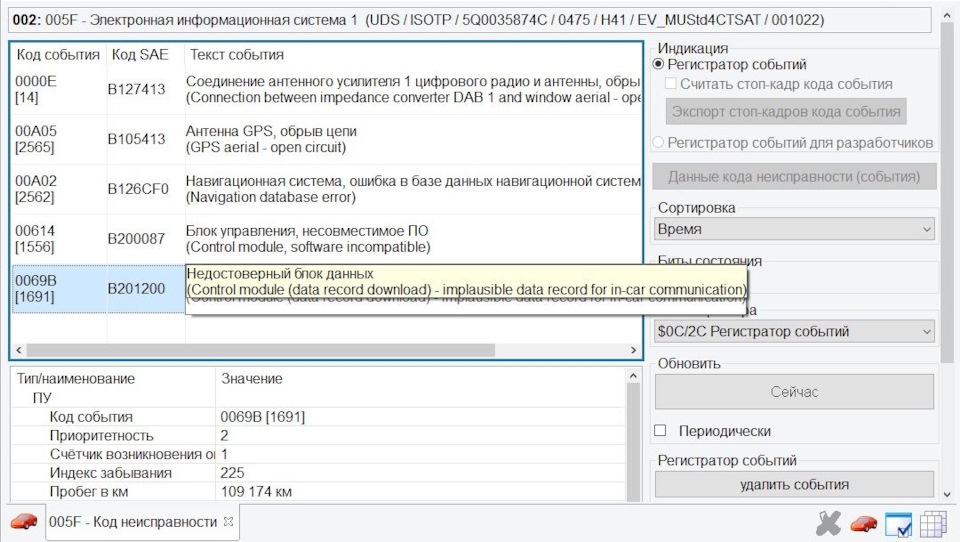Close the 005F - Код неисправности tab
The height and width of the screenshot is (542, 960).
click(228, 521)
